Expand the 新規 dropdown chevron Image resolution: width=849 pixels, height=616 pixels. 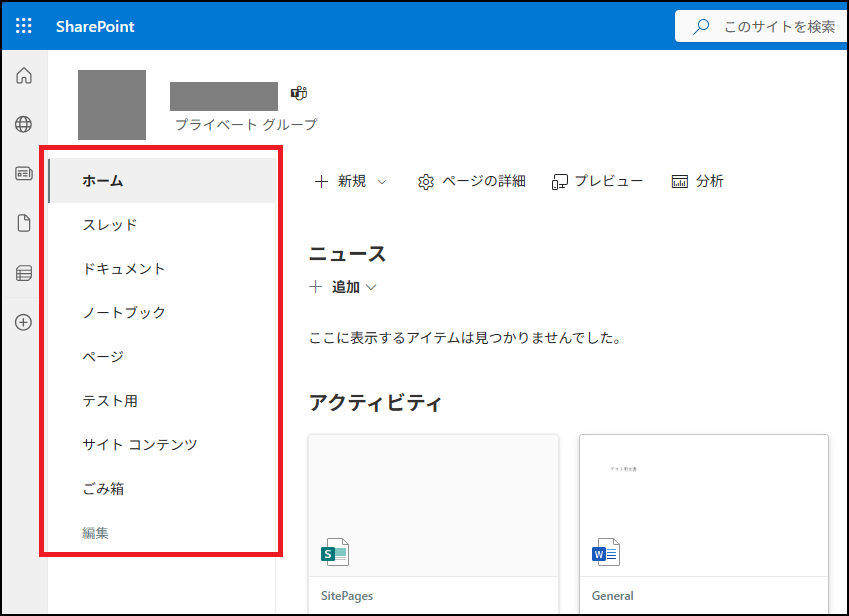point(382,182)
